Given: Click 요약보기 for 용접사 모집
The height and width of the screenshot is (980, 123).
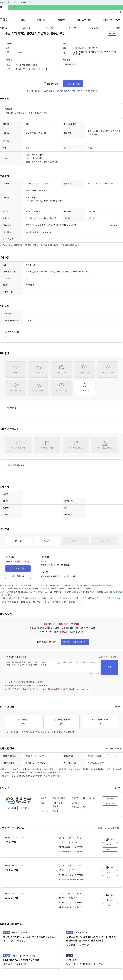Looking at the screenshot, I should [x=110, y=844].
